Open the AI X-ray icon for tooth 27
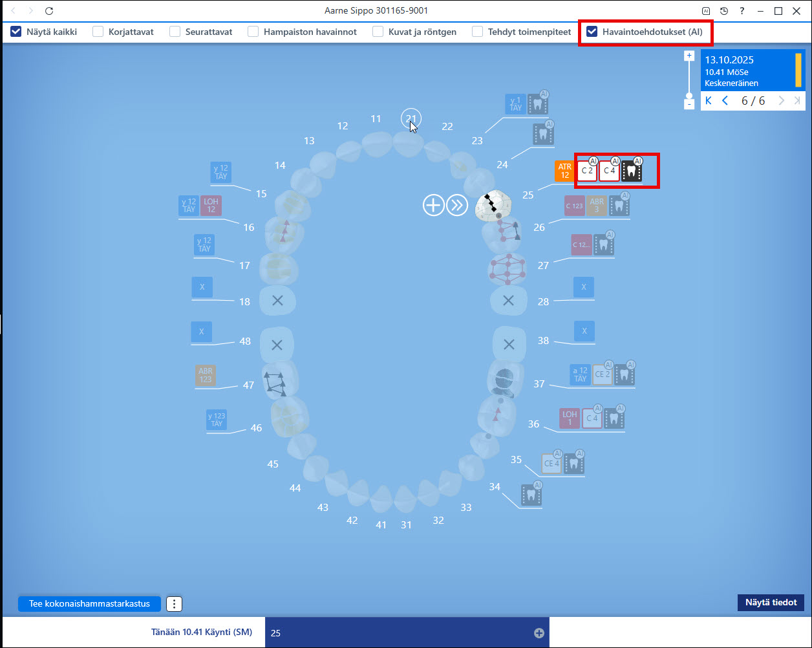Screen dimensions: 812x648 click(604, 245)
